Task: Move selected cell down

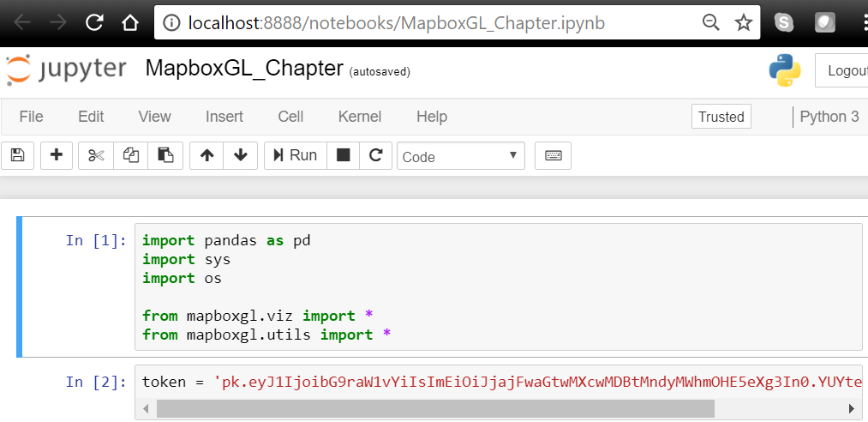Action: [x=241, y=155]
